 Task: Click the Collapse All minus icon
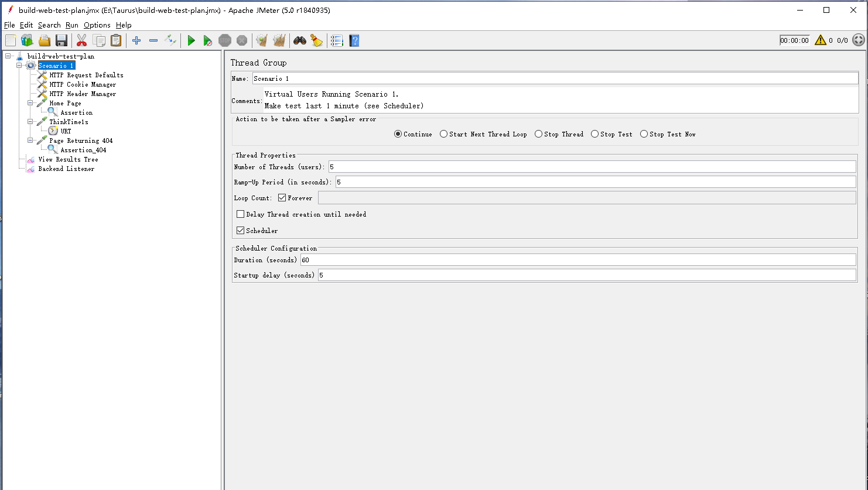pyautogui.click(x=153, y=40)
